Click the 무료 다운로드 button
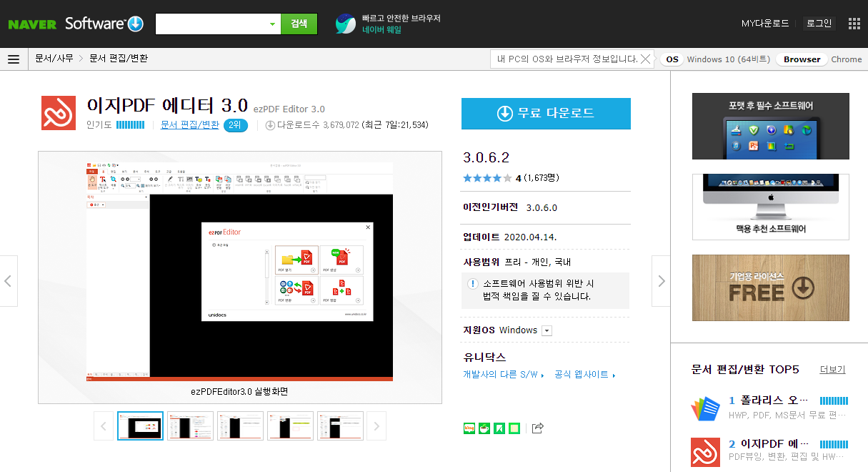The image size is (868, 472). [x=546, y=114]
